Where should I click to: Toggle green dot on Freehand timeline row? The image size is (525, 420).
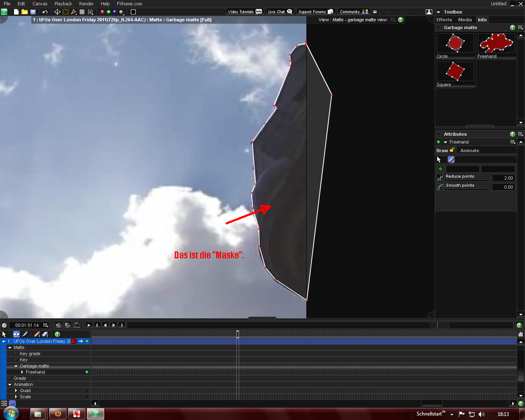click(87, 372)
